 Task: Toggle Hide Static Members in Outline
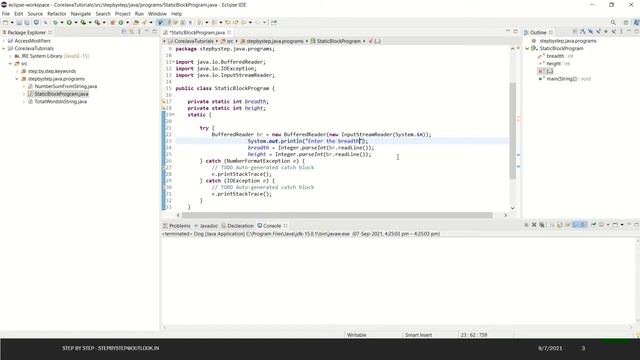click(598, 31)
